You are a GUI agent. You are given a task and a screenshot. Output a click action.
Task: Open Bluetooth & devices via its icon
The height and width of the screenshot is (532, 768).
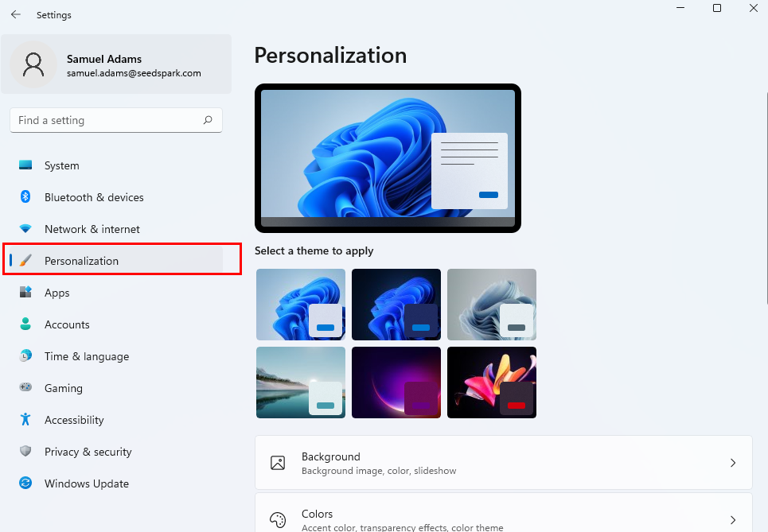click(x=25, y=196)
